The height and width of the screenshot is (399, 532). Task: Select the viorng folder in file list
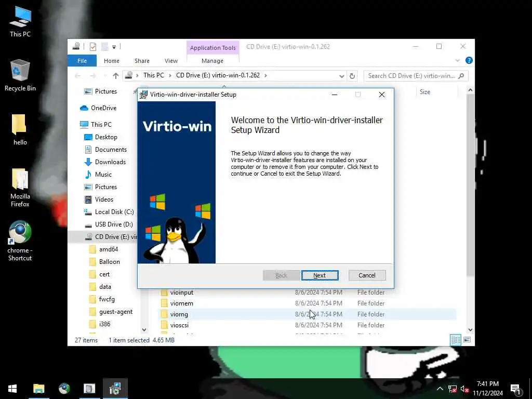(x=179, y=314)
